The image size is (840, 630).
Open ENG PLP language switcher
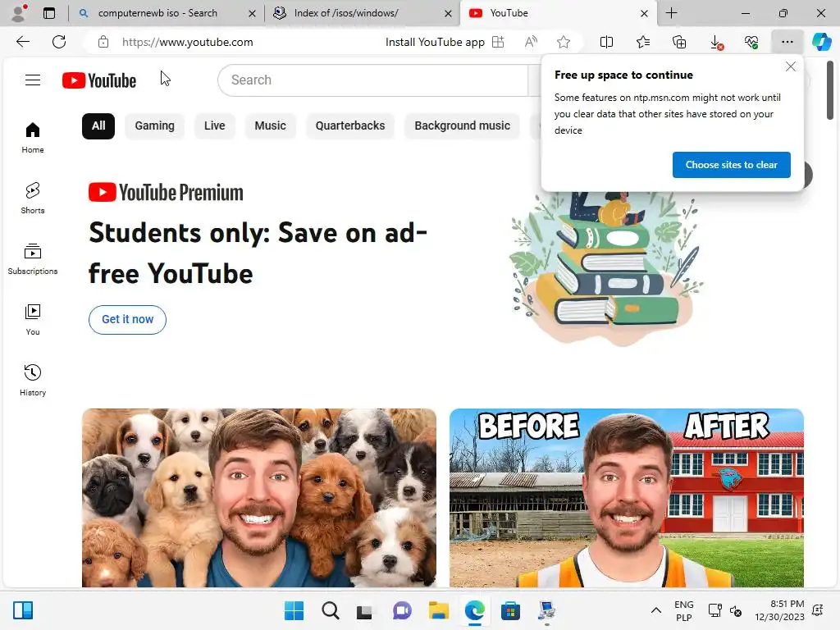tap(683, 610)
